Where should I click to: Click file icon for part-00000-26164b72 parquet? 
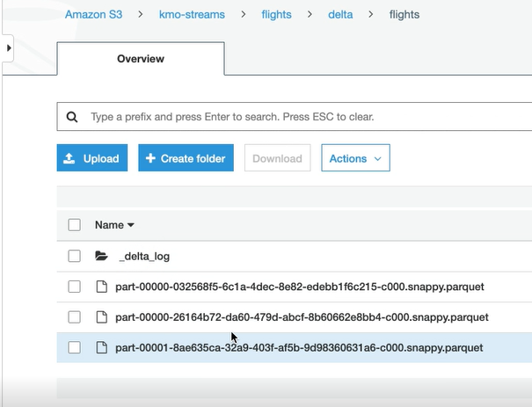point(101,317)
